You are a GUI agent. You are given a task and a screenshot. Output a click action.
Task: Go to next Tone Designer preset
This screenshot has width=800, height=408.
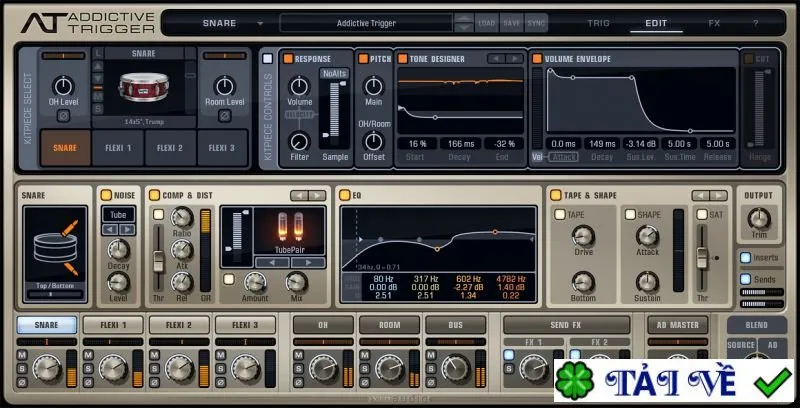pyautogui.click(x=515, y=59)
